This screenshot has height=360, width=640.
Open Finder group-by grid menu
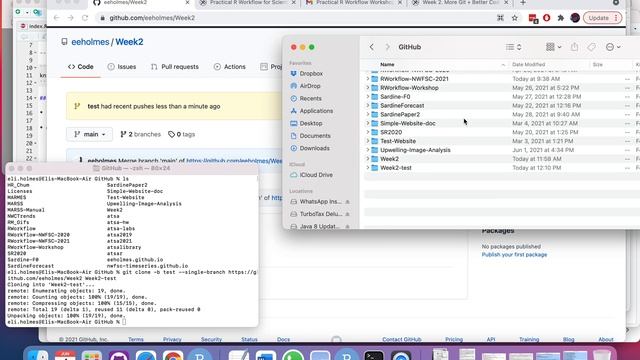[x=553, y=47]
